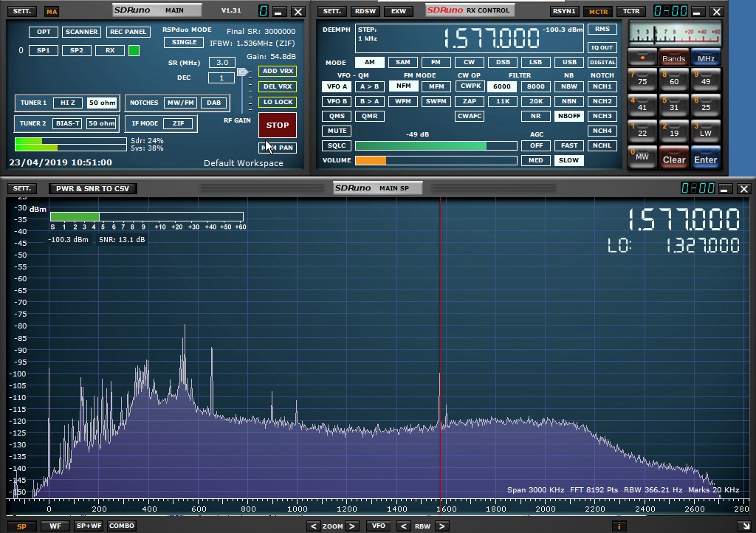Open SETT. in the SDRuno Main panel
This screenshot has width=756, height=533.
[x=21, y=10]
